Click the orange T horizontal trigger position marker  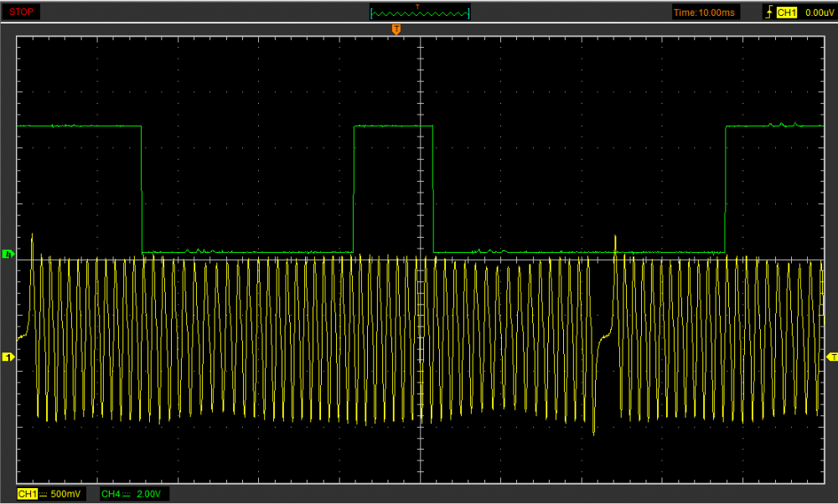click(x=396, y=30)
